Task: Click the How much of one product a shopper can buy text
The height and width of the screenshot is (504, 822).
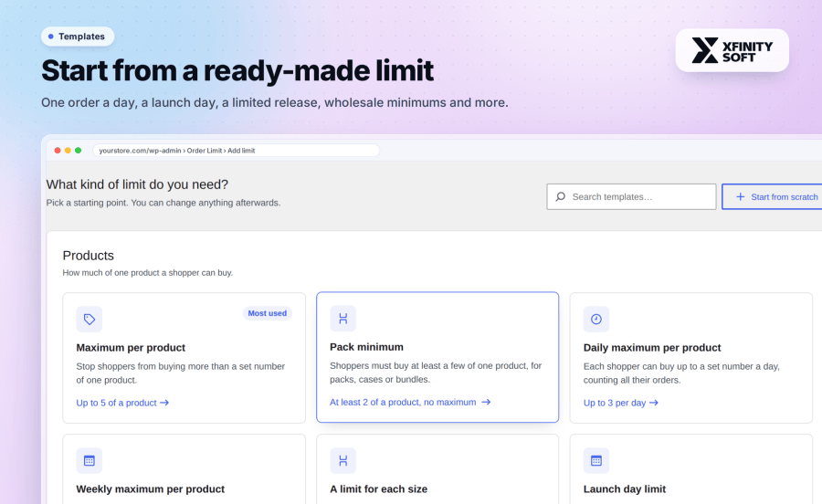Action: [148, 272]
